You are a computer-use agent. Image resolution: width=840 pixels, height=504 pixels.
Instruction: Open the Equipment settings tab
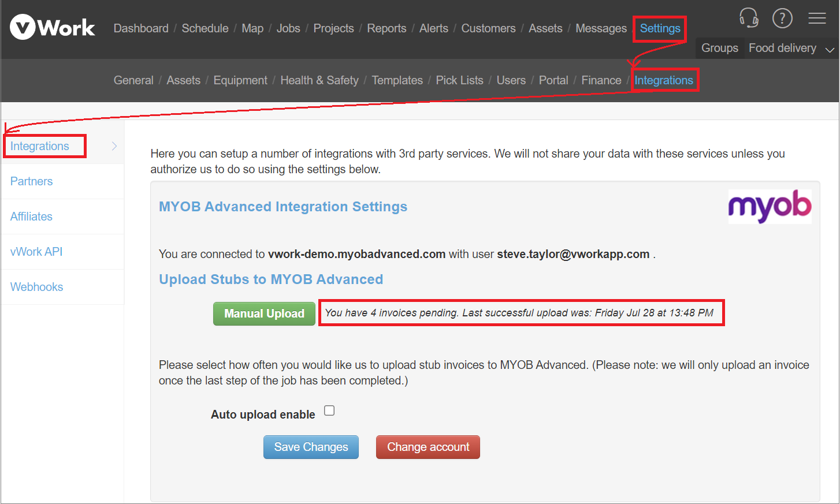pos(240,80)
